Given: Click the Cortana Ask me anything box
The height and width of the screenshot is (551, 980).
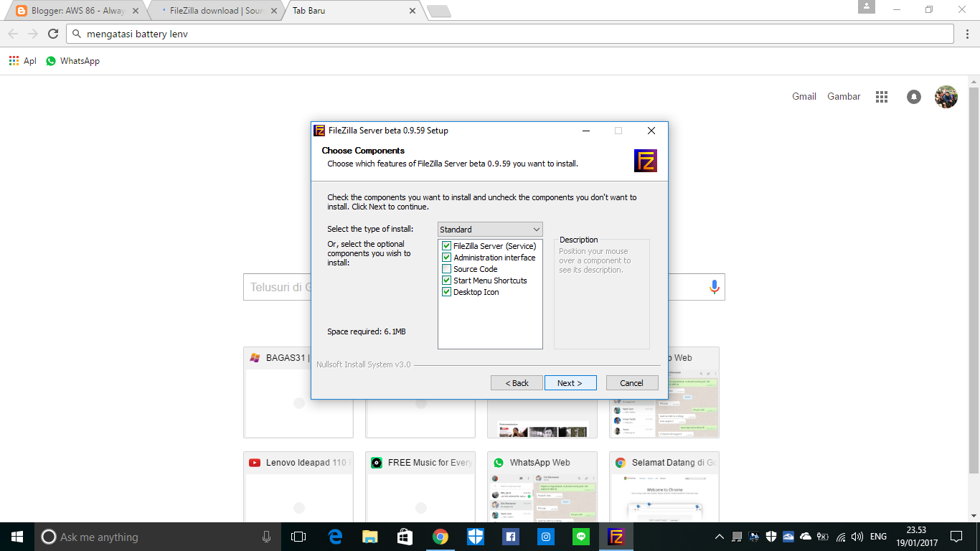Looking at the screenshot, I should click(x=158, y=537).
